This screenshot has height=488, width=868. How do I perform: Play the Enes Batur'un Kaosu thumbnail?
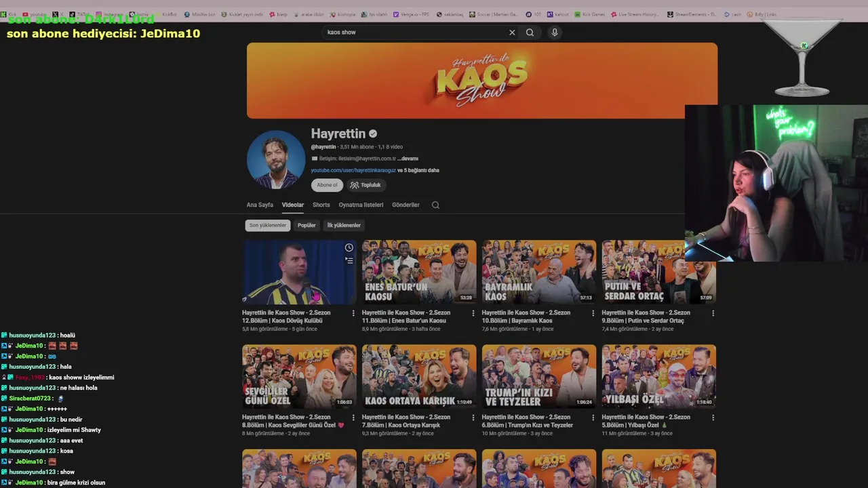pos(419,272)
